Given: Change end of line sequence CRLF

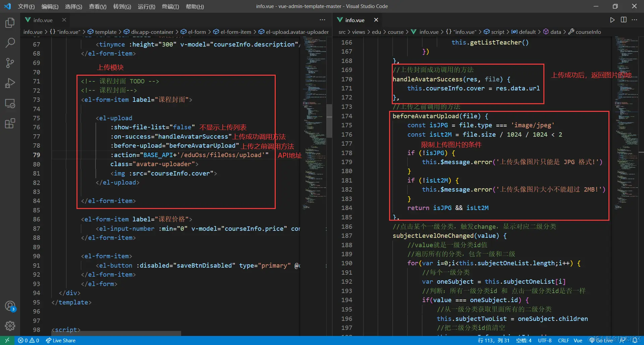Looking at the screenshot, I should pyautogui.click(x=563, y=340).
